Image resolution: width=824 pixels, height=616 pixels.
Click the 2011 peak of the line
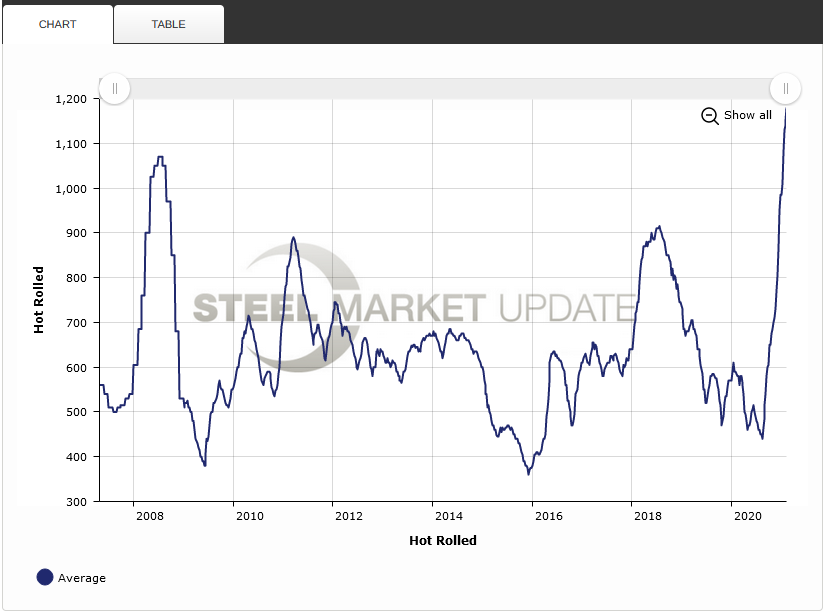coord(293,238)
